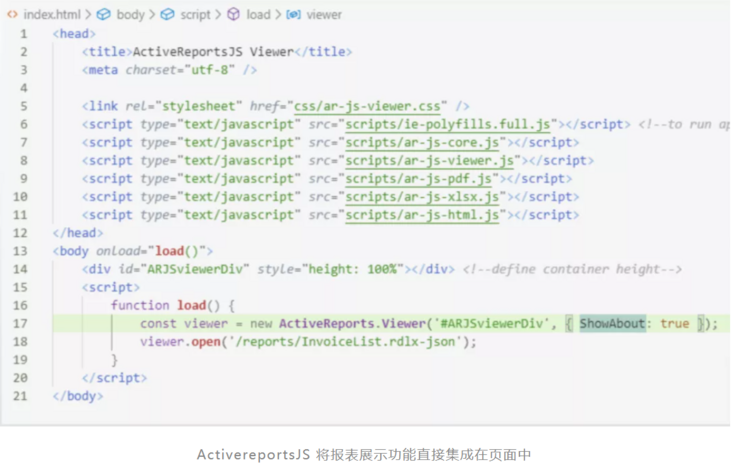The height and width of the screenshot is (472, 732).
Task: Click the closing </script> tag on line 20
Action: pyautogui.click(x=114, y=378)
